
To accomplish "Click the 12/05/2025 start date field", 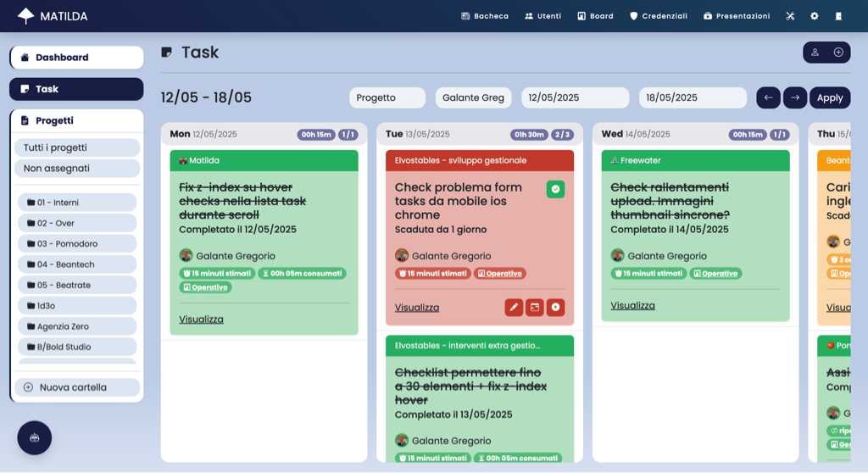I will [576, 97].
